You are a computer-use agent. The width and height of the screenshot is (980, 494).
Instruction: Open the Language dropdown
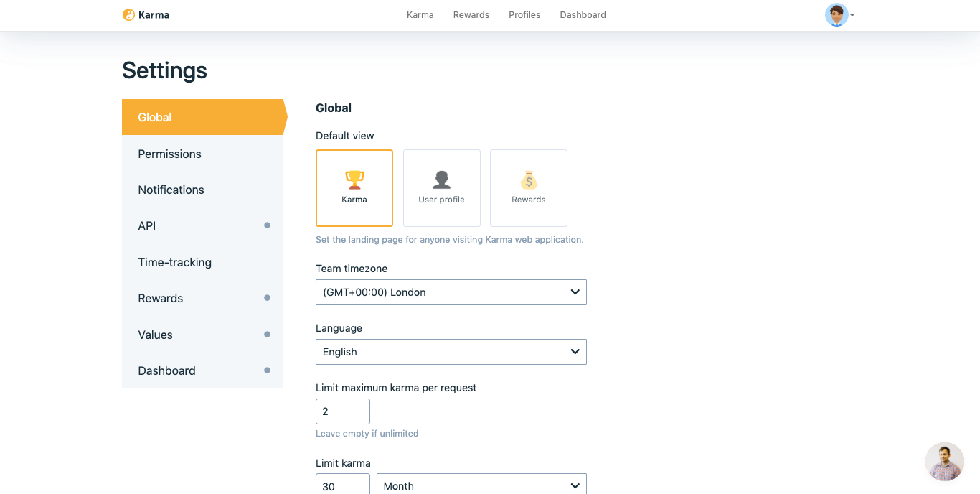(451, 352)
